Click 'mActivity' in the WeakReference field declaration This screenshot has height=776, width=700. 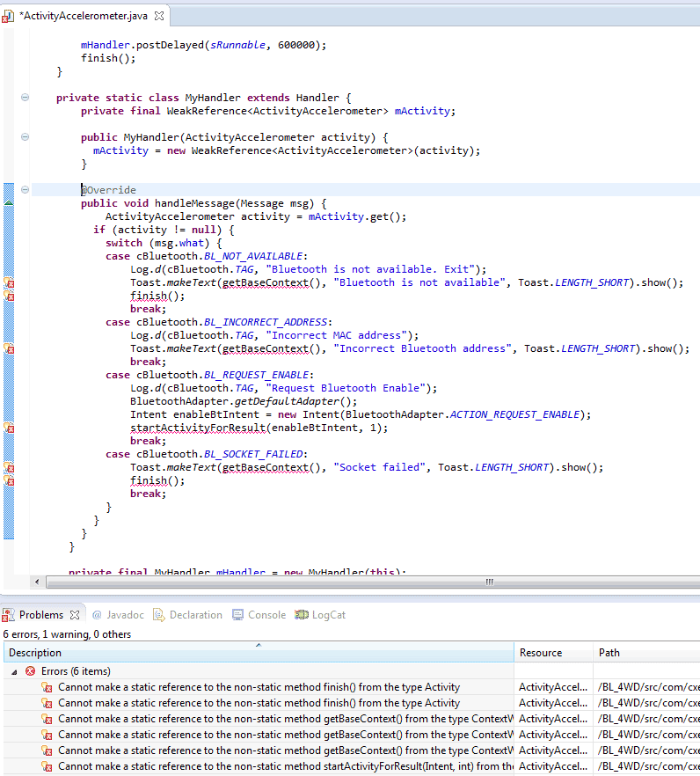coord(422,112)
